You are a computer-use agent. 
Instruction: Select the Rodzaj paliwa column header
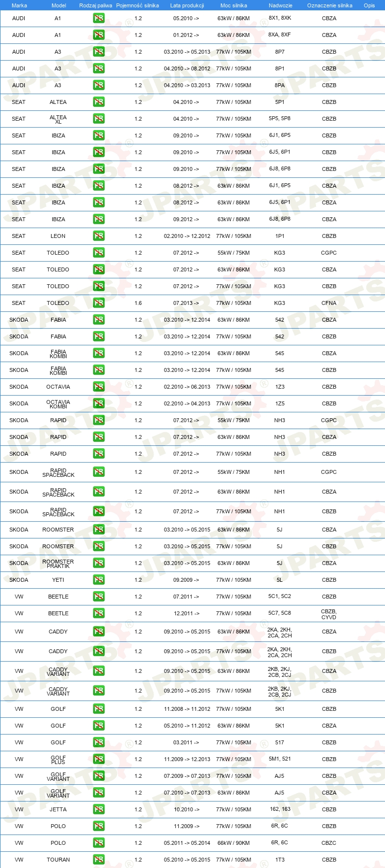pyautogui.click(x=96, y=5)
